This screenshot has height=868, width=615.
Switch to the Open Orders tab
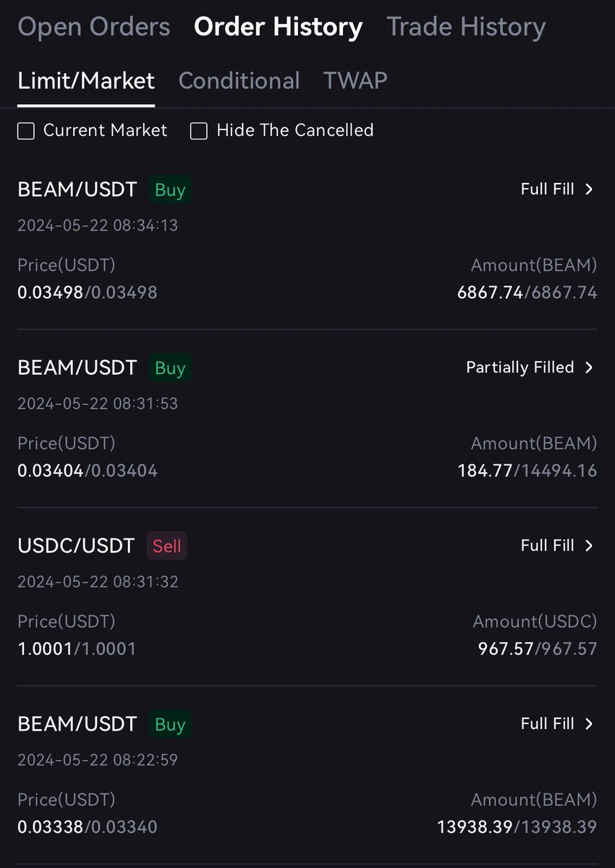click(x=94, y=27)
